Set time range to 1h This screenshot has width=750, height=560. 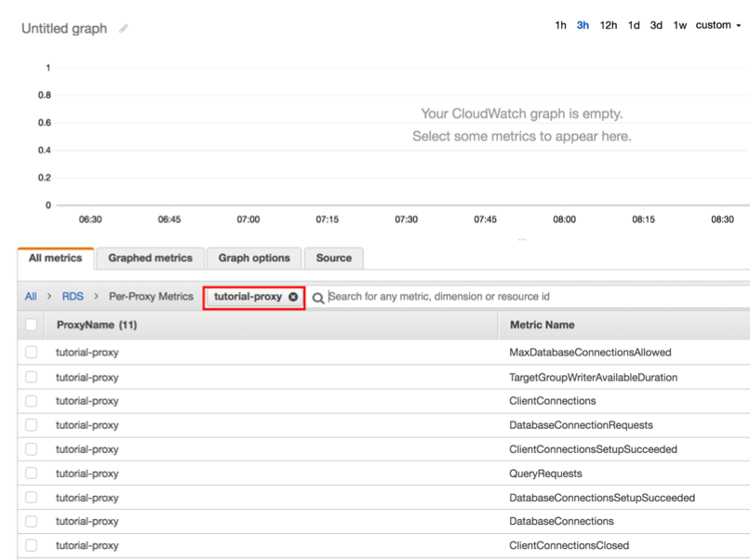pos(560,25)
